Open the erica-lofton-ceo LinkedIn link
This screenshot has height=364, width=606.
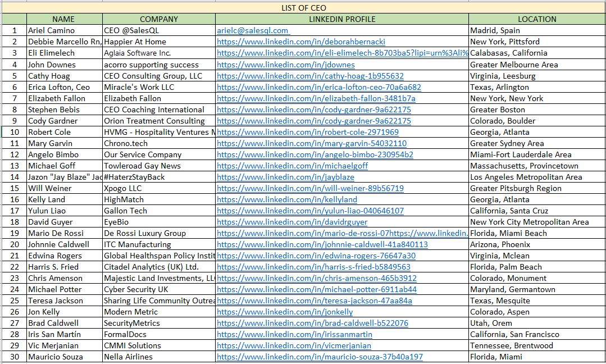point(319,87)
